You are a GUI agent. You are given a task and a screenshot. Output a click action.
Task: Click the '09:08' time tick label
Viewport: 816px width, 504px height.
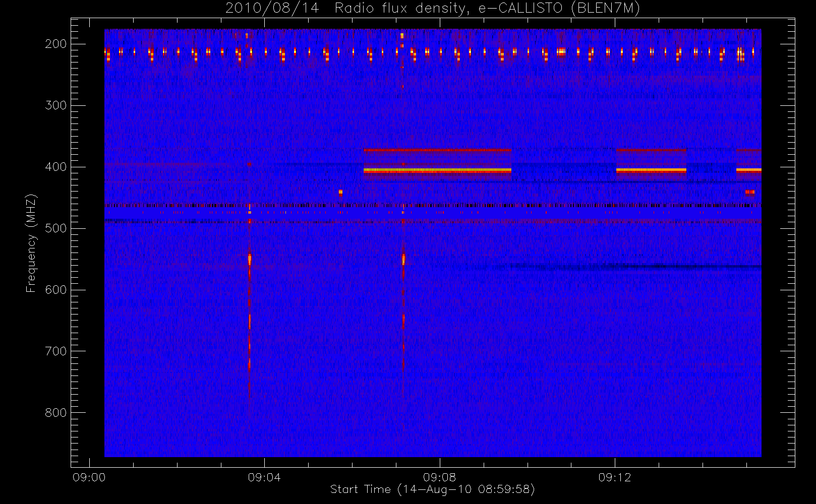(x=440, y=477)
